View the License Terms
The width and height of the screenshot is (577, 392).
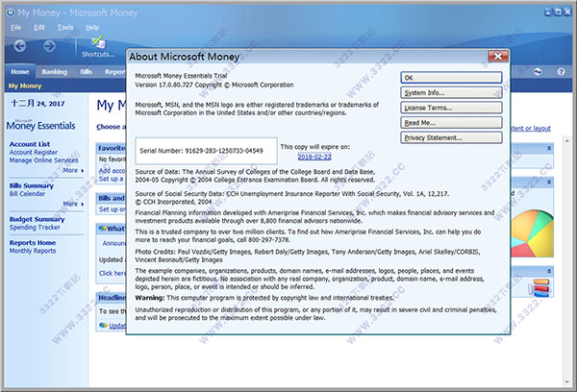[452, 108]
